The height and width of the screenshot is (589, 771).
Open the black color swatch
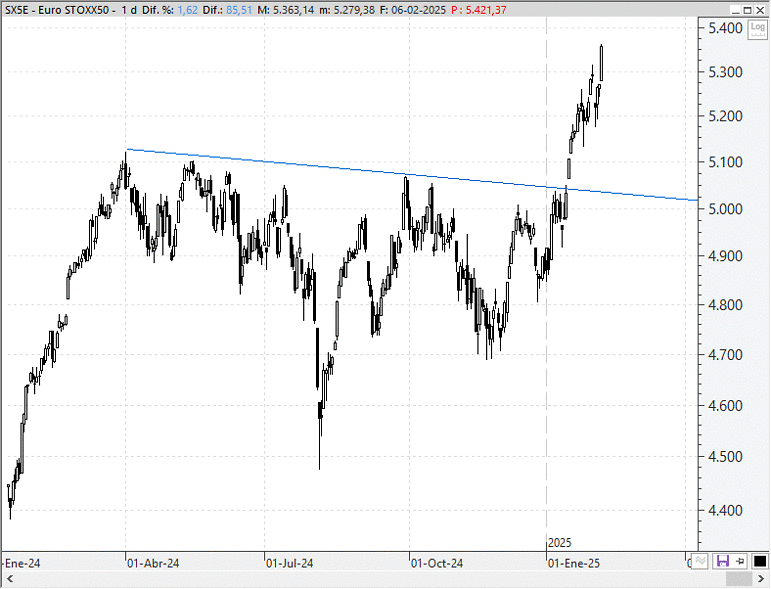pyautogui.click(x=760, y=561)
